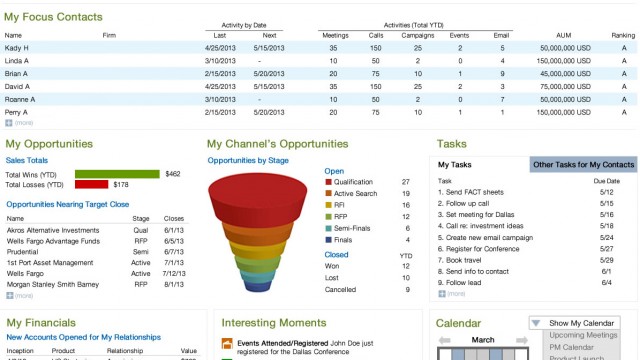Expand more tasks with plus icon
Screen dimensions: 640x360
[x=442, y=293]
